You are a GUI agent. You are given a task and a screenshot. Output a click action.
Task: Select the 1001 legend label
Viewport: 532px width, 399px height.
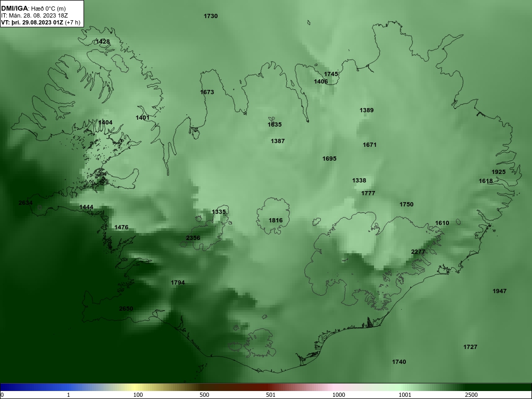coord(405,395)
